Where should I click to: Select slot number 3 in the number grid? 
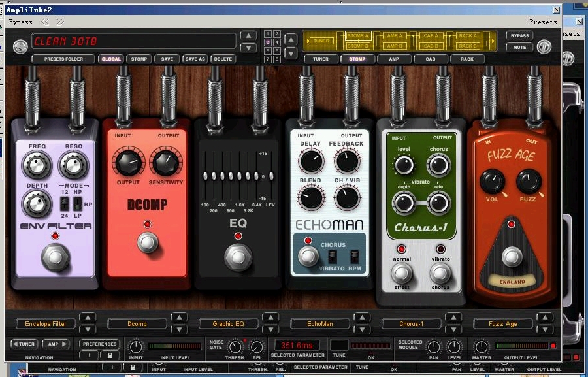tap(268, 42)
